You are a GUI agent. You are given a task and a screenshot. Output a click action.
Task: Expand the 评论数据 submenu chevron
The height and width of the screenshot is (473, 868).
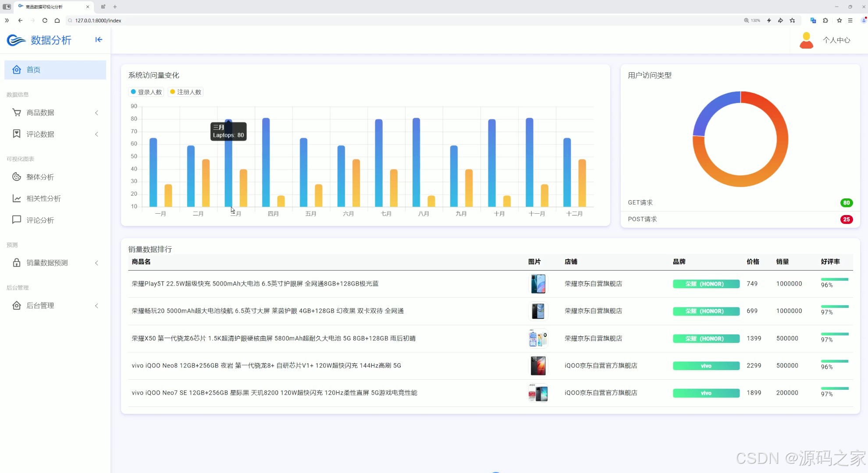pos(96,134)
